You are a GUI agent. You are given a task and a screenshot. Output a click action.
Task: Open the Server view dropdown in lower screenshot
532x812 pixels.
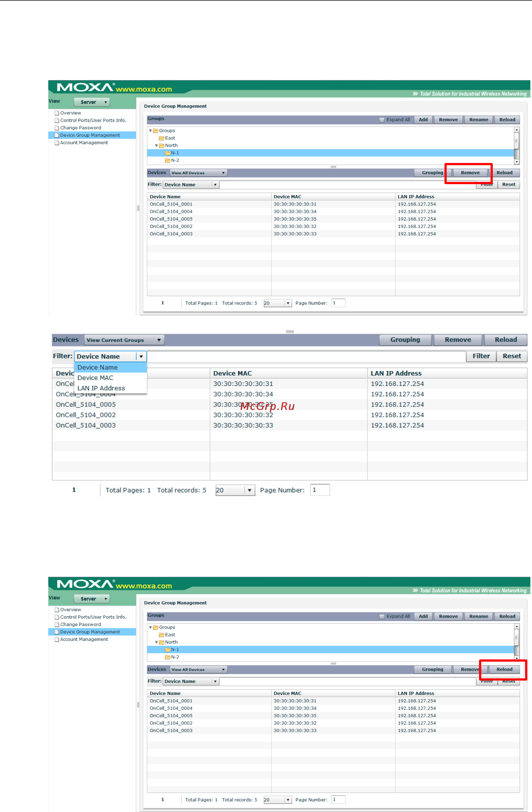point(92,599)
